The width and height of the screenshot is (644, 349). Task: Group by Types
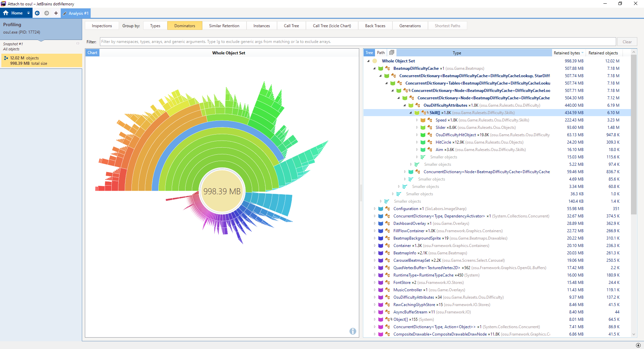click(x=155, y=26)
